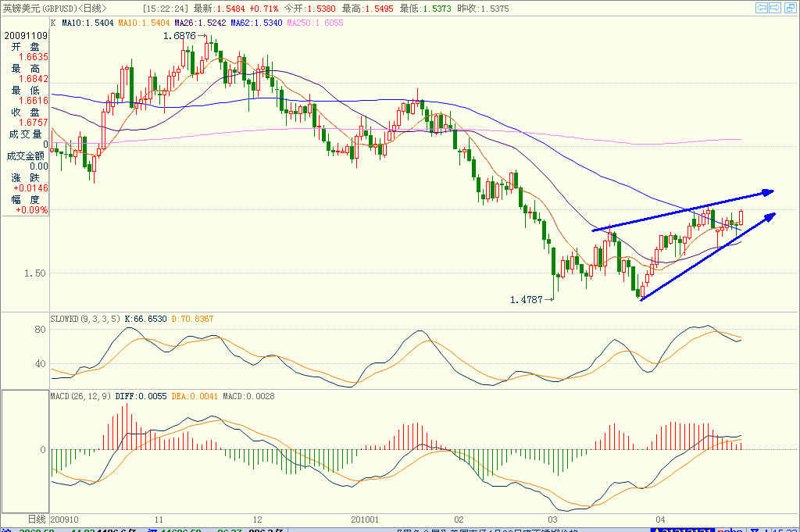Click the 40 level on SLOWKD axis

tap(40, 364)
